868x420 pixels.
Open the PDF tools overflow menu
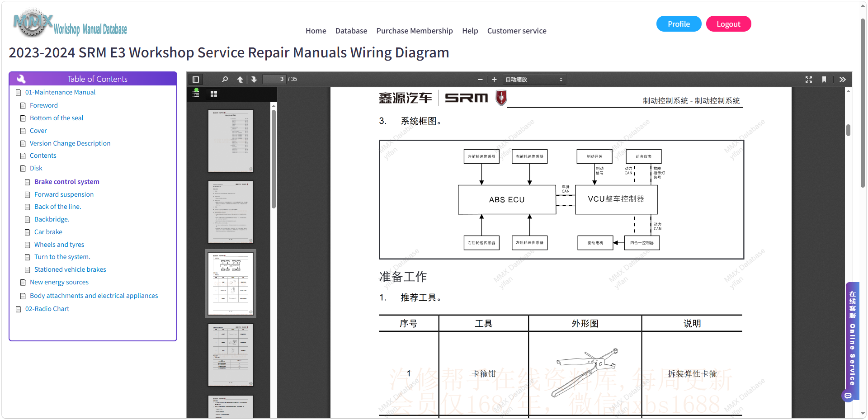[843, 80]
